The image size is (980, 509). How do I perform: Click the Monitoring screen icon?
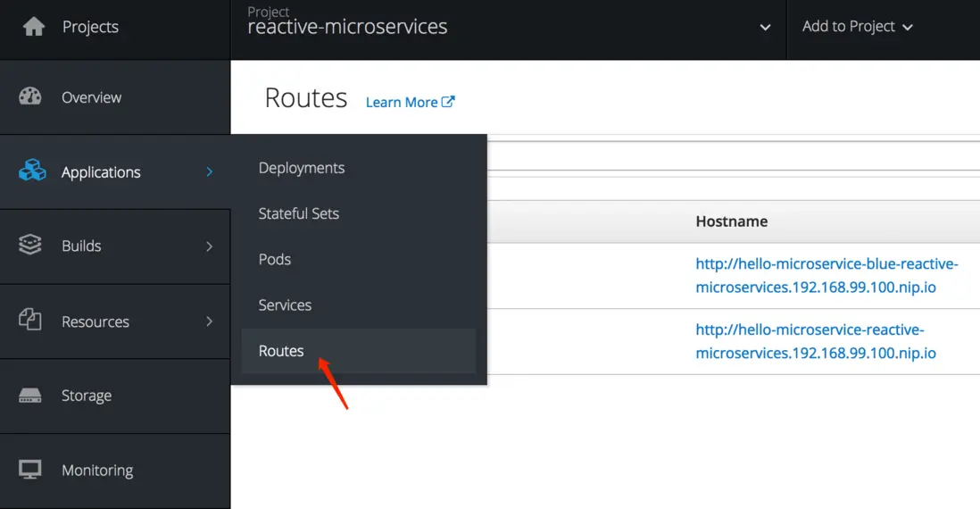click(x=30, y=470)
